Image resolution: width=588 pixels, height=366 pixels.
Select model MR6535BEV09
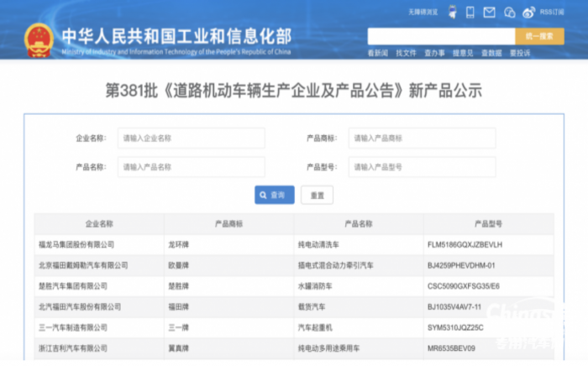tap(452, 348)
